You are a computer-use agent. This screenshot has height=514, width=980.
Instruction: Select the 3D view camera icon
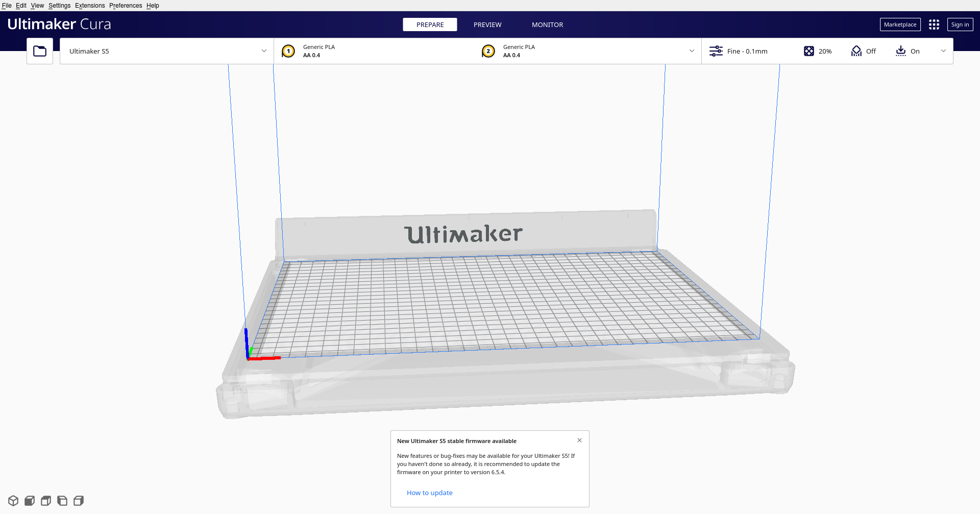[x=13, y=501]
